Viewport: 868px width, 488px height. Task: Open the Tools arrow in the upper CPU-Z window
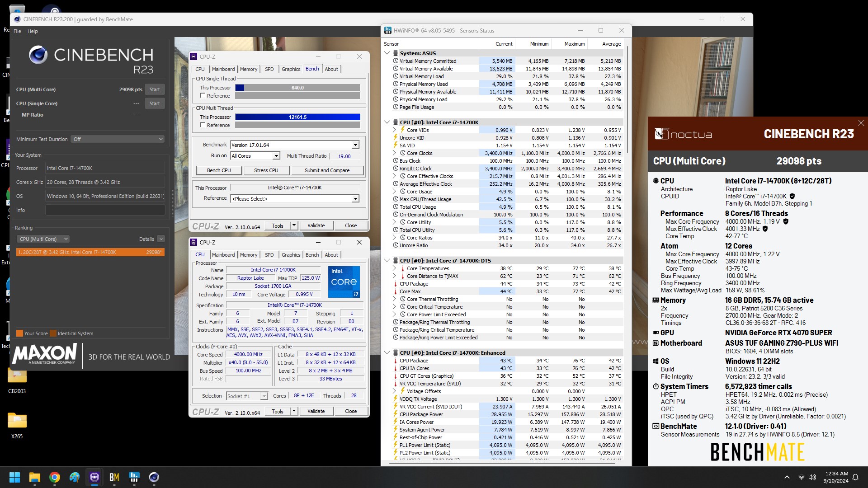click(x=294, y=225)
